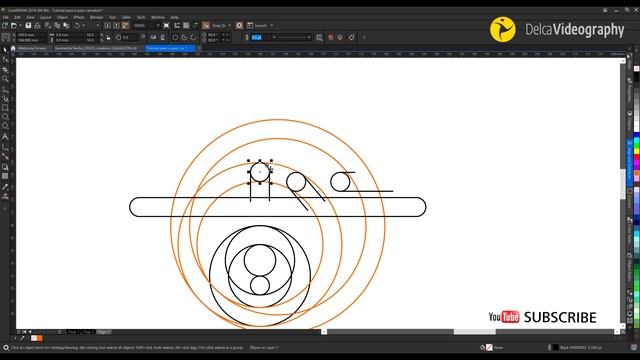Expand the outline width dropdown arrow
Screen dimensions: 640x360
pos(274,38)
